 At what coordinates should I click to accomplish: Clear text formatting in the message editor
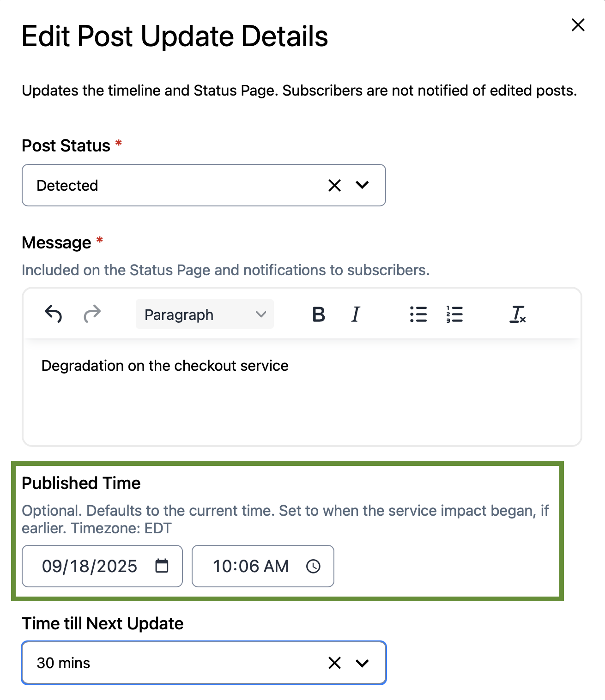pyautogui.click(x=518, y=314)
